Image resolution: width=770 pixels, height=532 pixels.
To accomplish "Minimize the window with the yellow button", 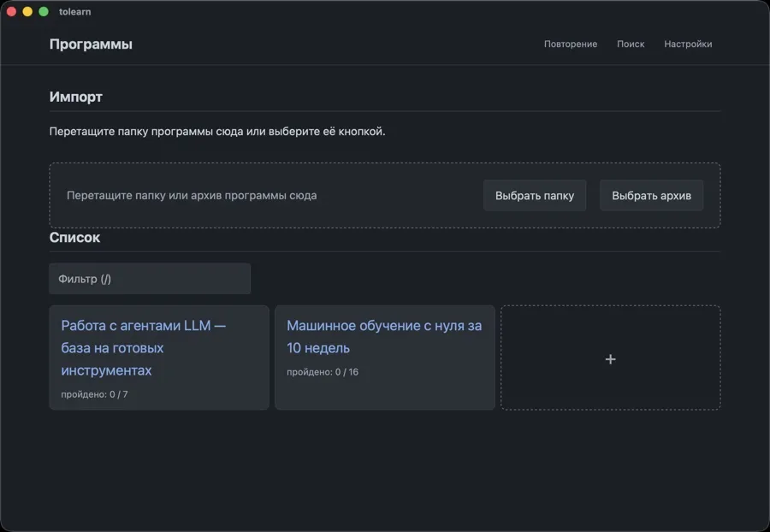I will 27,12.
